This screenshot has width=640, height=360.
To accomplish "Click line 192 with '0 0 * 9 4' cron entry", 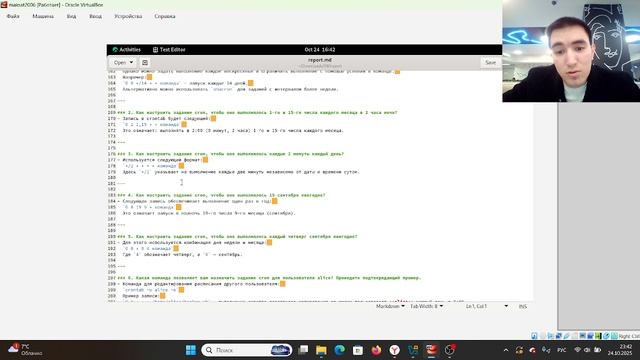I will pos(147,249).
